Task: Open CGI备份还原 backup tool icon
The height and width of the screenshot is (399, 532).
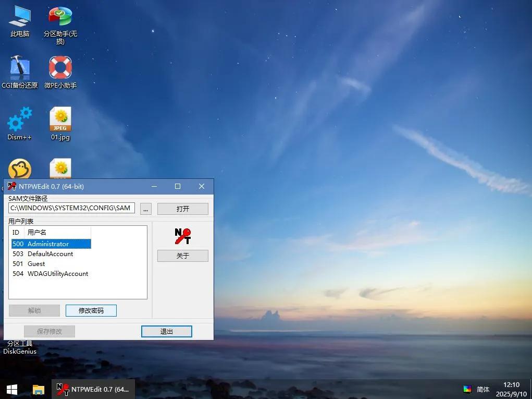Action: coord(20,68)
